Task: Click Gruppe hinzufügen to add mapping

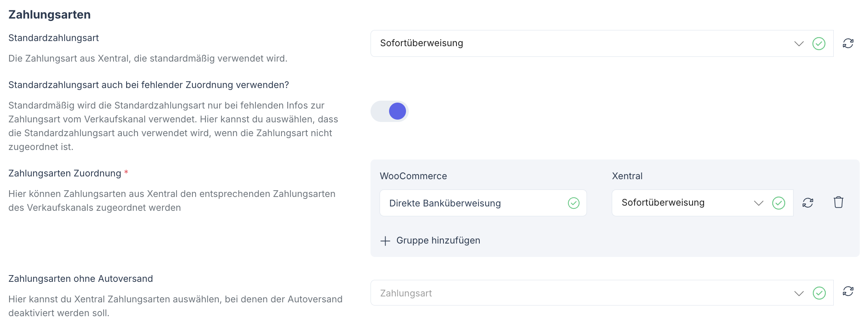Action: click(438, 240)
